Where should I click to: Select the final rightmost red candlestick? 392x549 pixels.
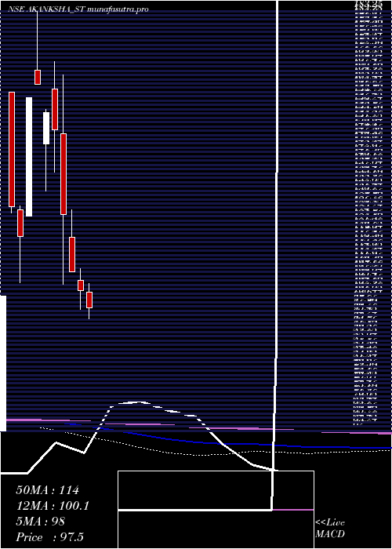pos(89,300)
